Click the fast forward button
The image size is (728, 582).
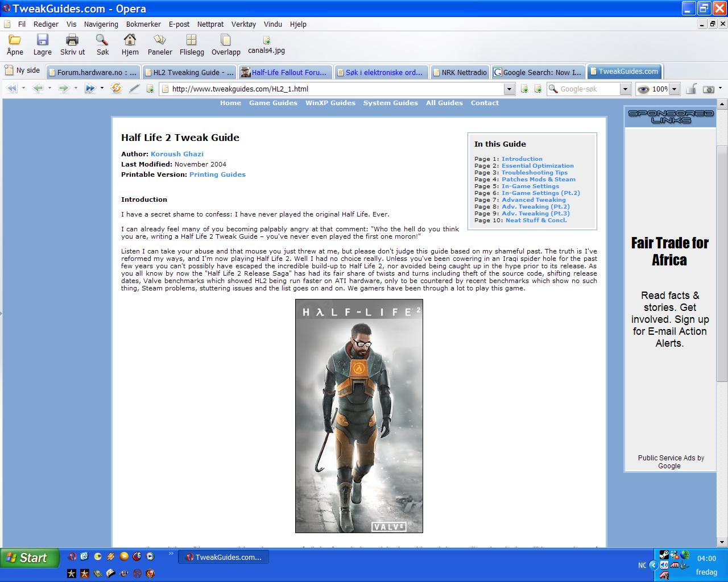tap(90, 89)
